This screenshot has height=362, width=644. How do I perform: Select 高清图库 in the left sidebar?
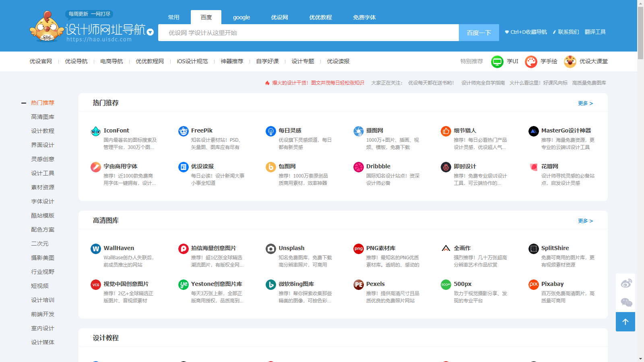[x=43, y=117]
